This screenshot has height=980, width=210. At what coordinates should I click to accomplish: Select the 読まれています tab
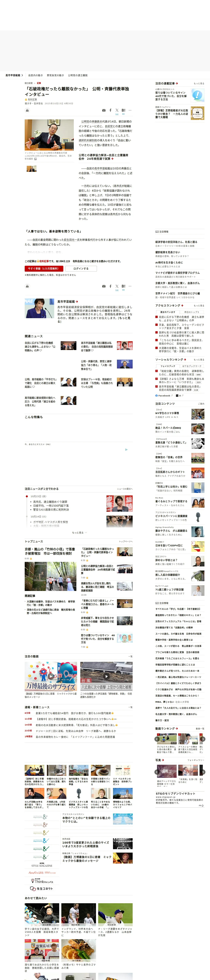coord(168,312)
